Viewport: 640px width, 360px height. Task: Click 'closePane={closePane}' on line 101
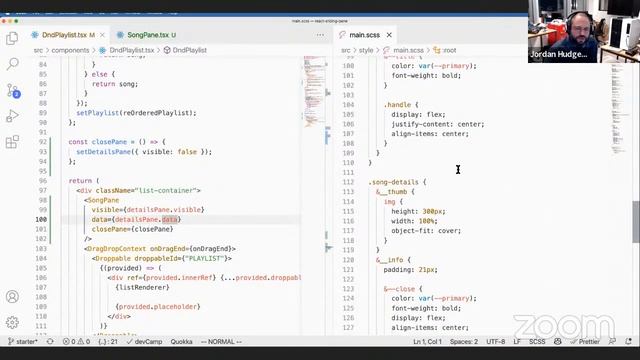(x=132, y=229)
